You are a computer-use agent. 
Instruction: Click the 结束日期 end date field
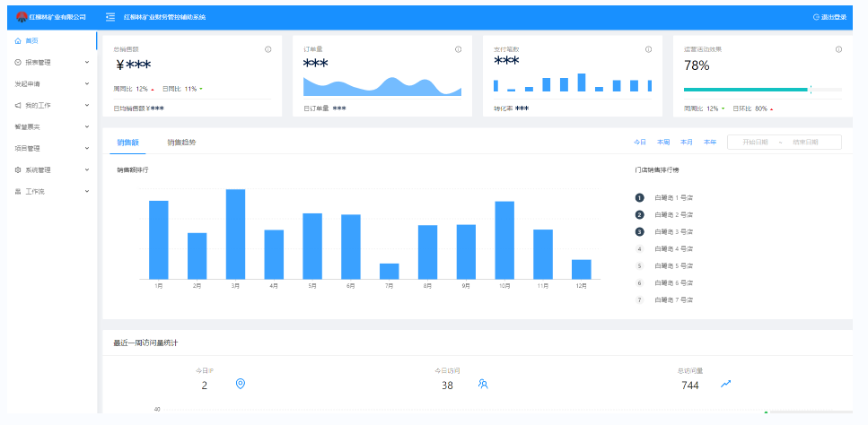[805, 142]
